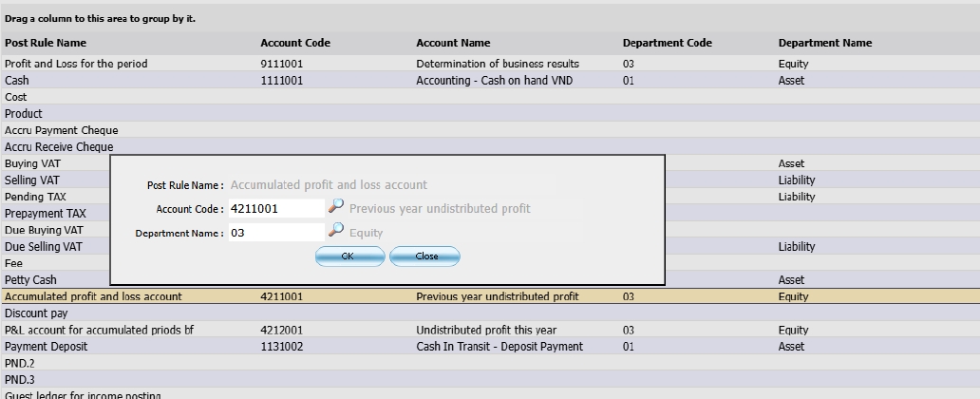Click the Department Name column header
Screen dimensions: 980x399
pyautogui.click(x=824, y=43)
